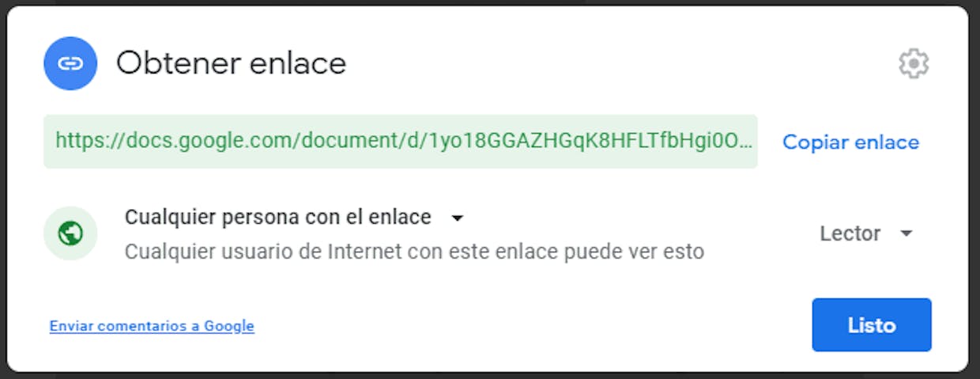Open link sharing settings gear
The width and height of the screenshot is (980, 379).
[x=914, y=63]
